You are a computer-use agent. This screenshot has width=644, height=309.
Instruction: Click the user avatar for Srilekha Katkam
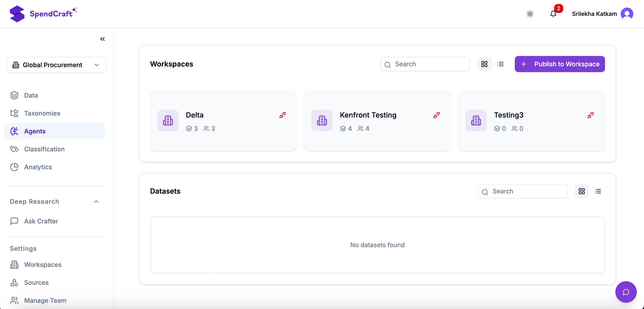627,14
